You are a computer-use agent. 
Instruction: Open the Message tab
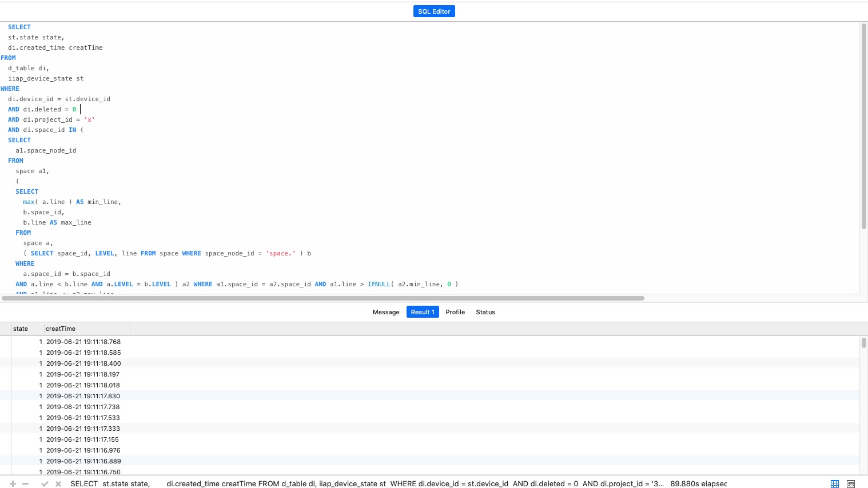coord(386,312)
